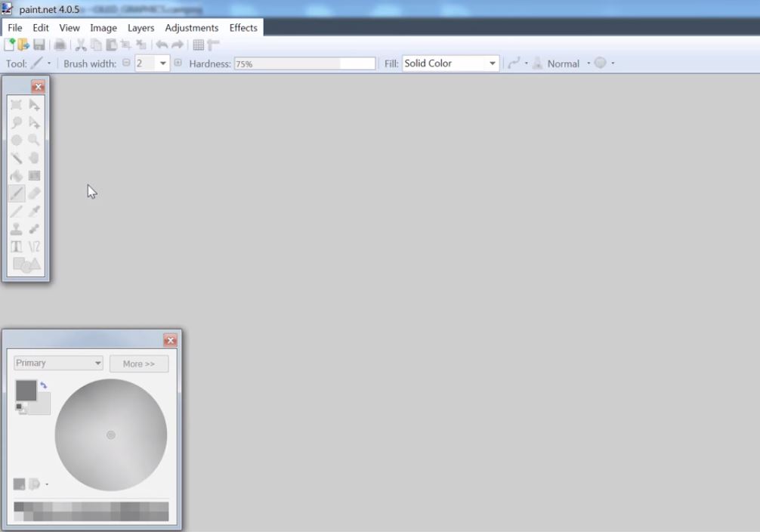760x532 pixels.
Task: Decrease brush width with the minus stepper
Action: 126,63
